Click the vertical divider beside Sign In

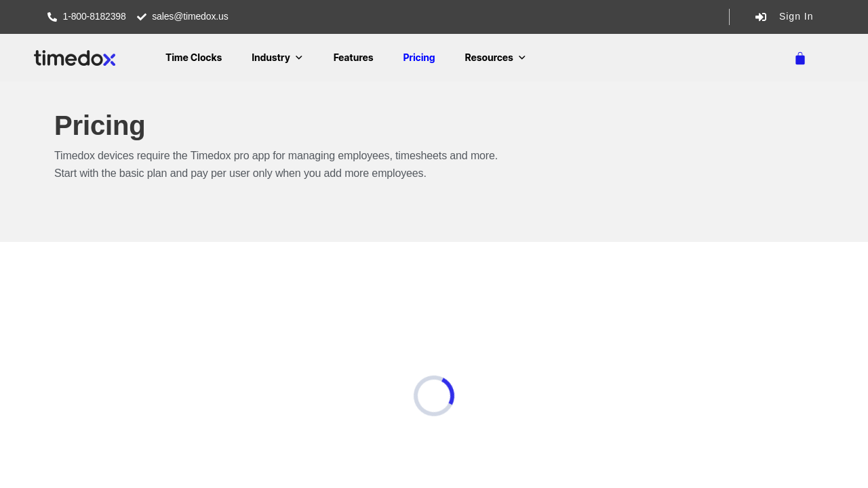point(729,17)
